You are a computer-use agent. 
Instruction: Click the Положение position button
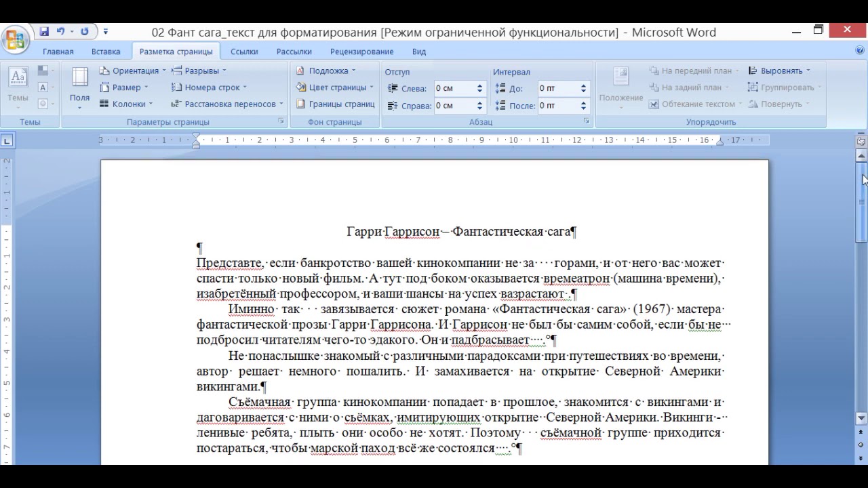tap(621, 87)
